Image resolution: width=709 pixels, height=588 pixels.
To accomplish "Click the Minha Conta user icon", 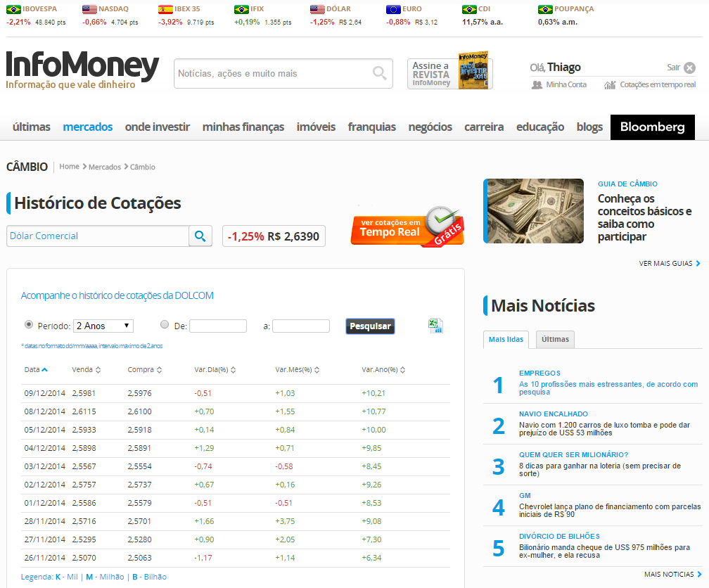I will 537,84.
